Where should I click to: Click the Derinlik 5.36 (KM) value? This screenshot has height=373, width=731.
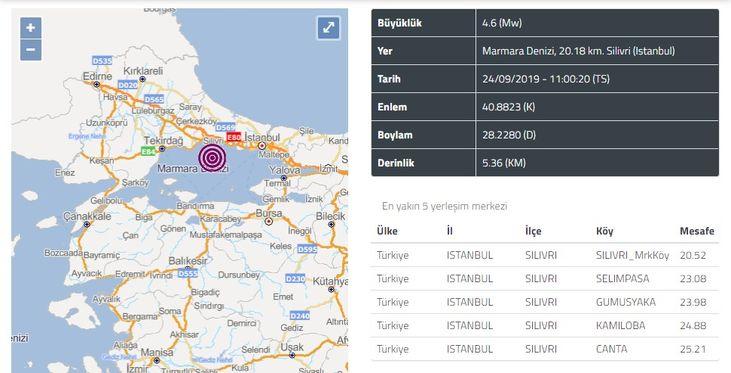[504, 163]
